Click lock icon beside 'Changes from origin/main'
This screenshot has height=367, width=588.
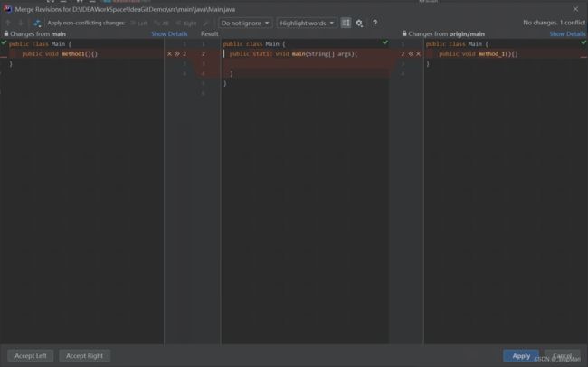tap(404, 33)
